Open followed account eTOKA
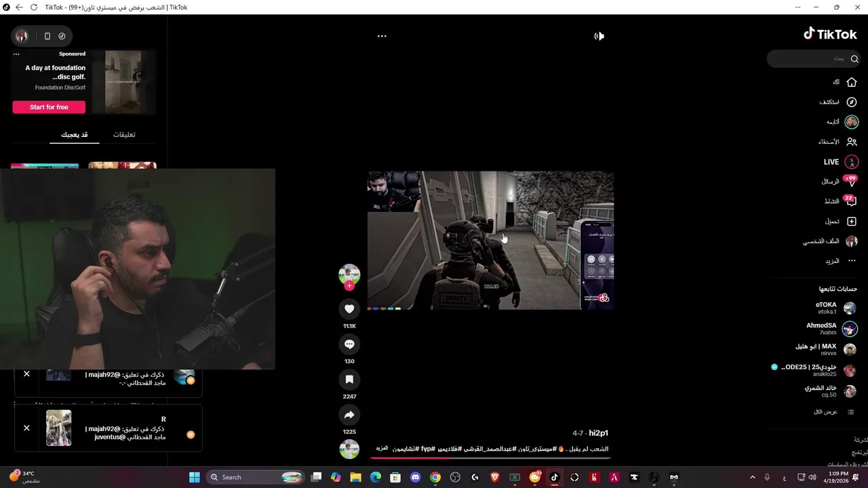 [x=834, y=308]
